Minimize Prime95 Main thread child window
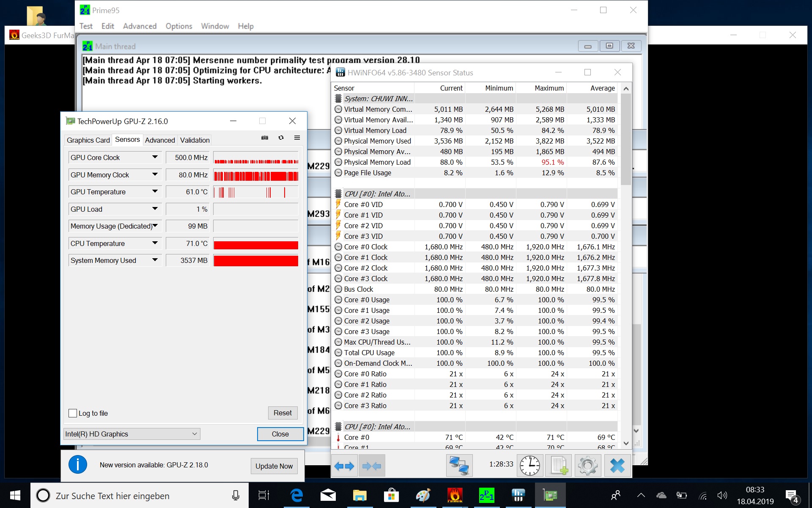The height and width of the screenshot is (508, 812). click(x=588, y=46)
